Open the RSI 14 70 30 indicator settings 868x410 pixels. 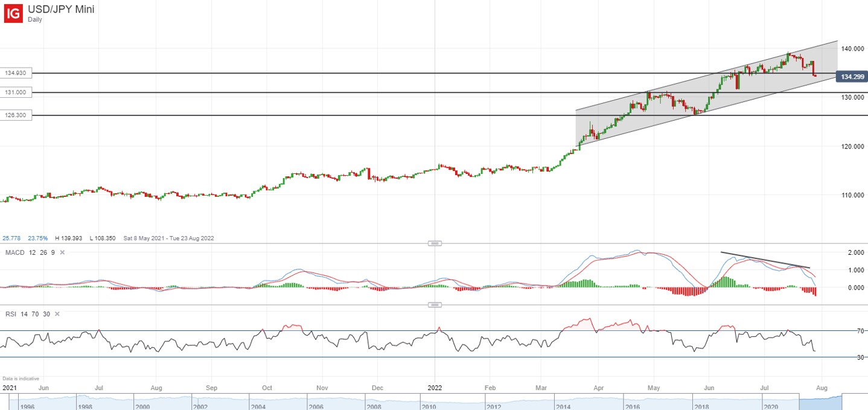[27, 314]
